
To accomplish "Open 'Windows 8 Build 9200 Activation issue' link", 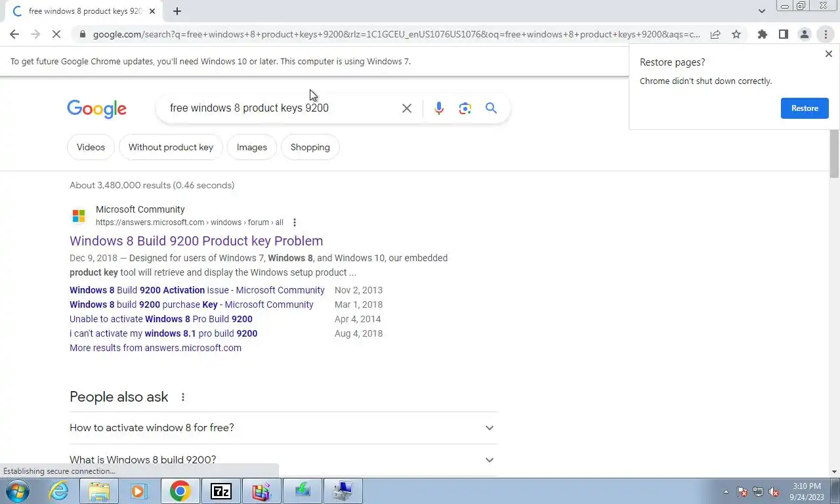I will [197, 290].
